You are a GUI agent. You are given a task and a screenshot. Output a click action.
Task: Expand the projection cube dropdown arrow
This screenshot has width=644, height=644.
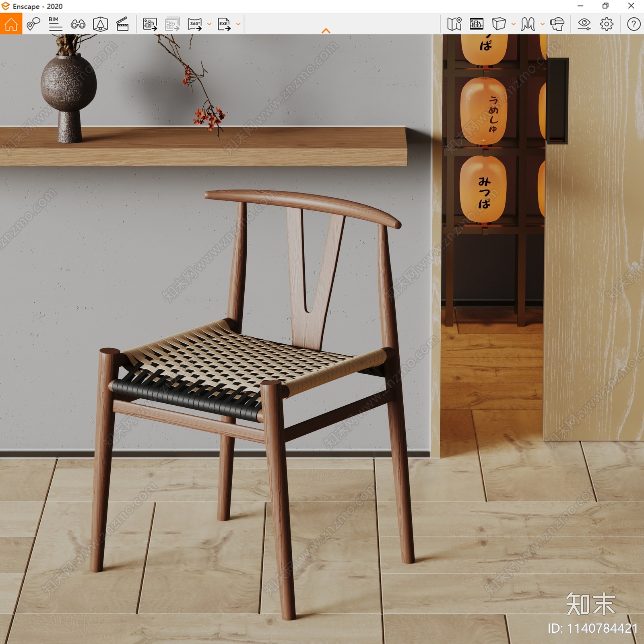[513, 24]
